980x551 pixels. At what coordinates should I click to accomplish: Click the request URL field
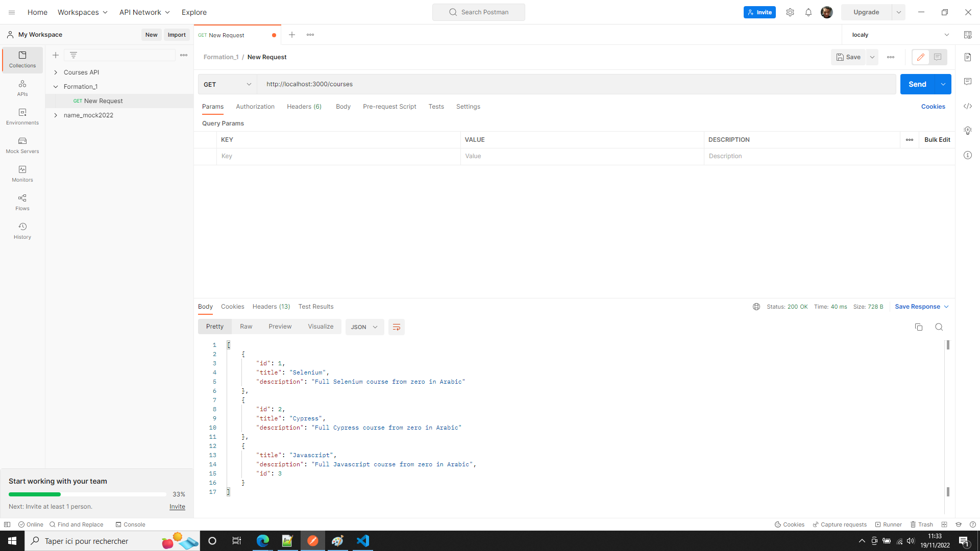tap(459, 84)
